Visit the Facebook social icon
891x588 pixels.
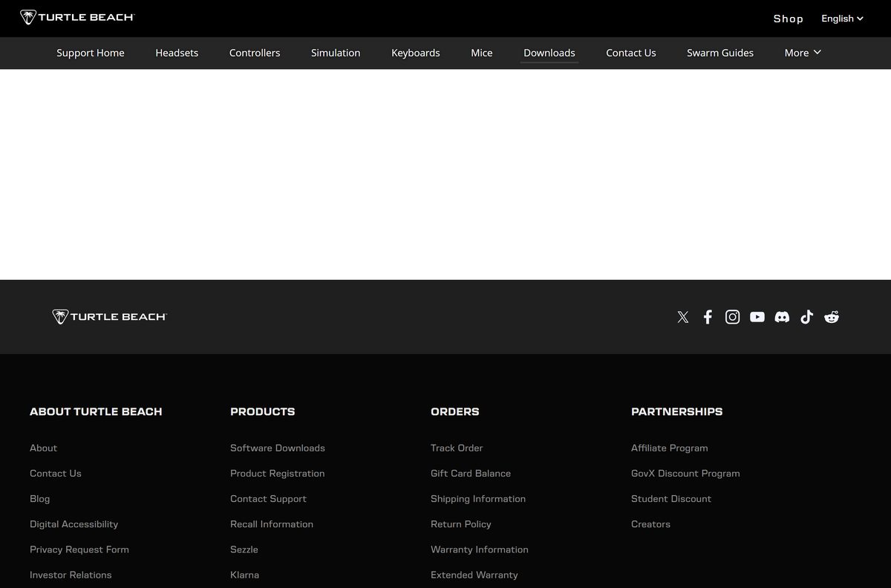click(708, 317)
